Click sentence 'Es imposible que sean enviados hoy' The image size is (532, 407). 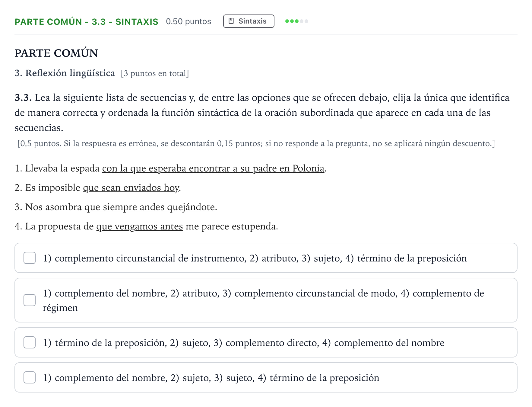point(98,188)
